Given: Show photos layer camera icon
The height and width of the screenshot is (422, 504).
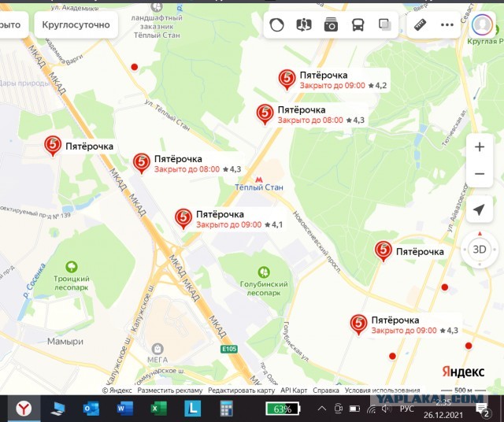Looking at the screenshot, I should [x=331, y=24].
